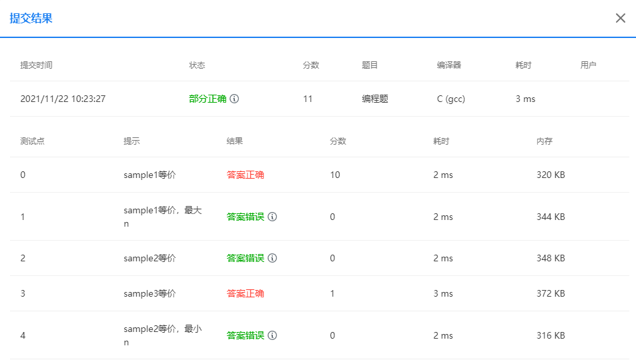Open info icon for test point 4 答案错误
This screenshot has height=364, width=636.
pos(272,335)
